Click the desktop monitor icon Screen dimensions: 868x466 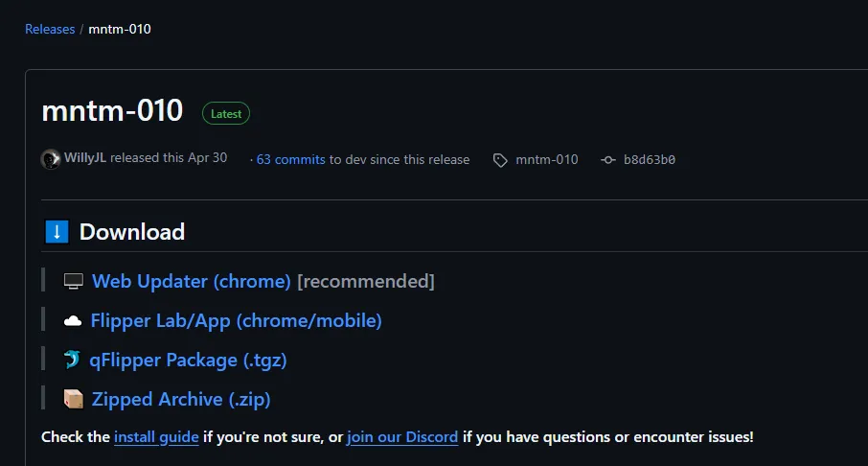(74, 282)
